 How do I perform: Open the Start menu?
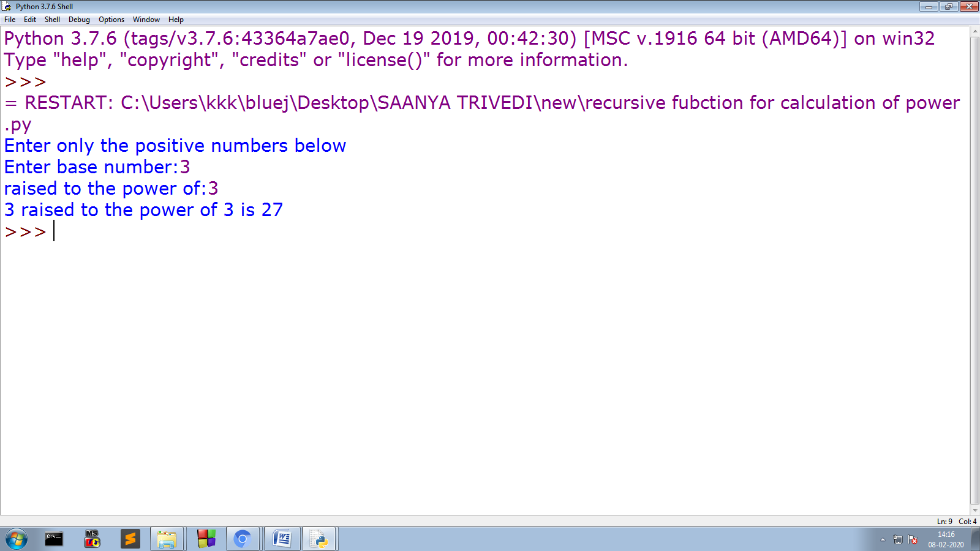click(x=15, y=539)
